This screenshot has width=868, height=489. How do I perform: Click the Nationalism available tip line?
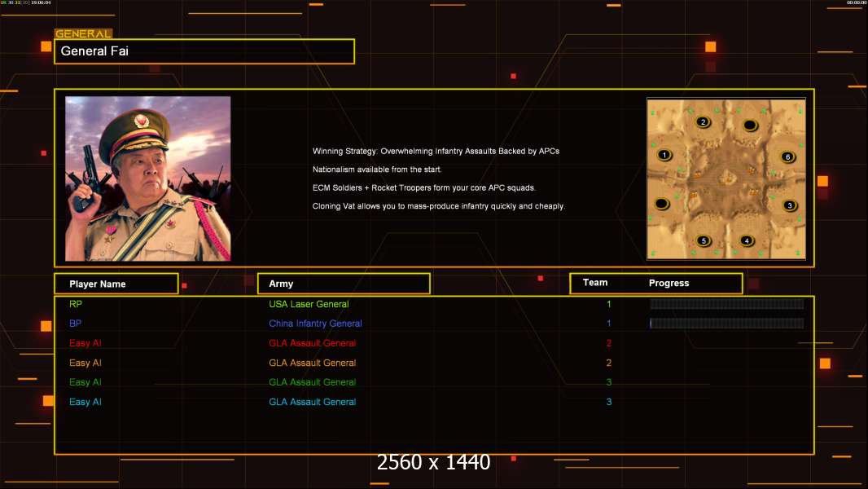pyautogui.click(x=377, y=170)
